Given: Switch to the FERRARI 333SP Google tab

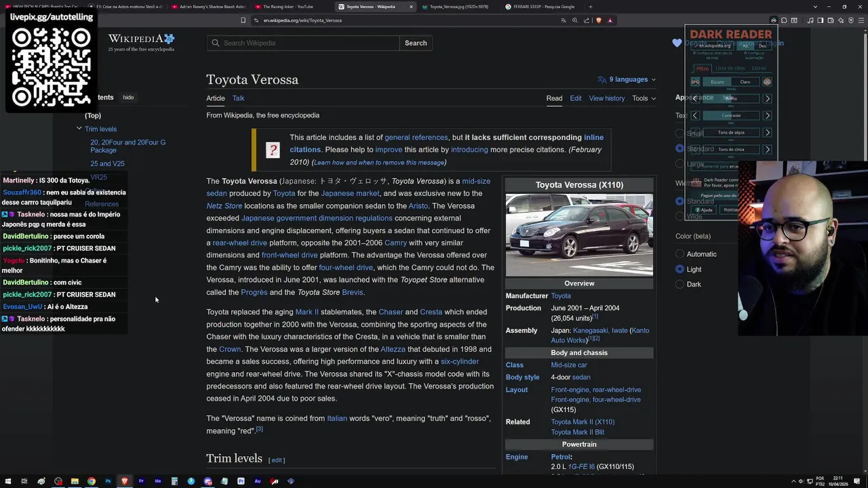Looking at the screenshot, I should point(542,7).
